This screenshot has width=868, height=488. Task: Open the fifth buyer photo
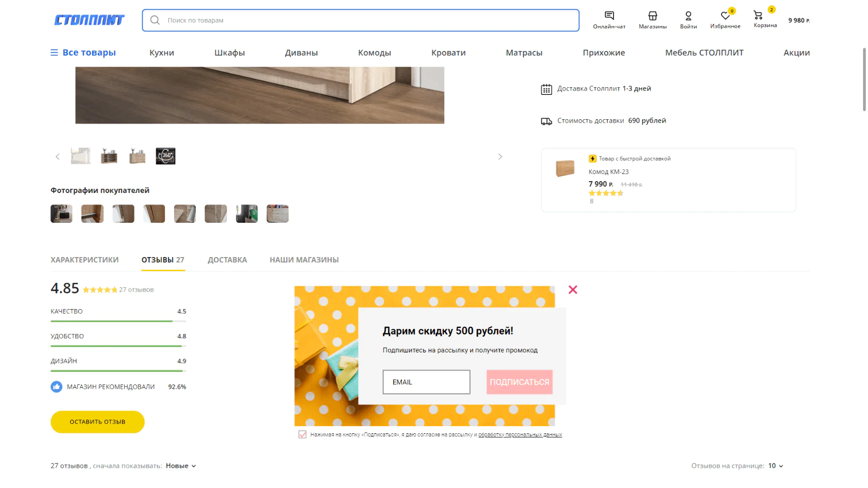185,214
